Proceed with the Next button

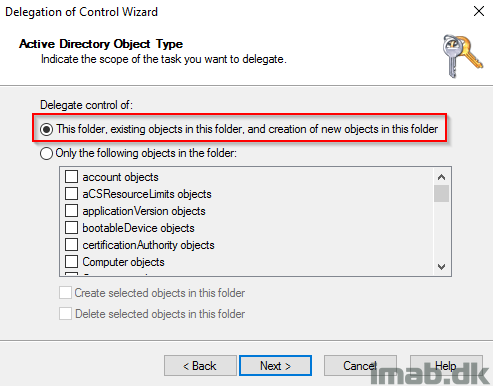click(x=275, y=366)
